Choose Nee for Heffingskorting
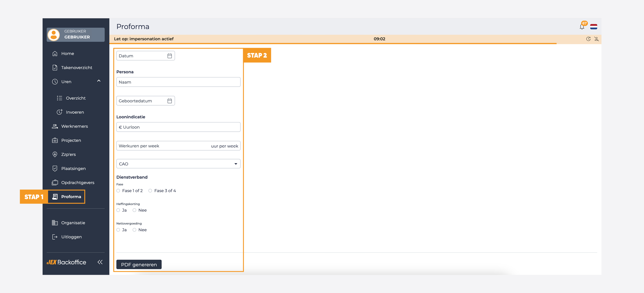Screen dimensions: 644x293 [135, 210]
